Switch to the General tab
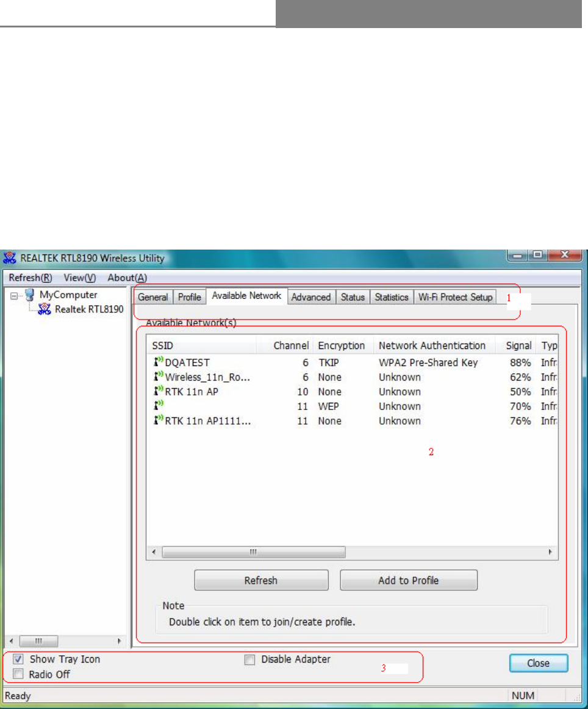 pos(152,297)
